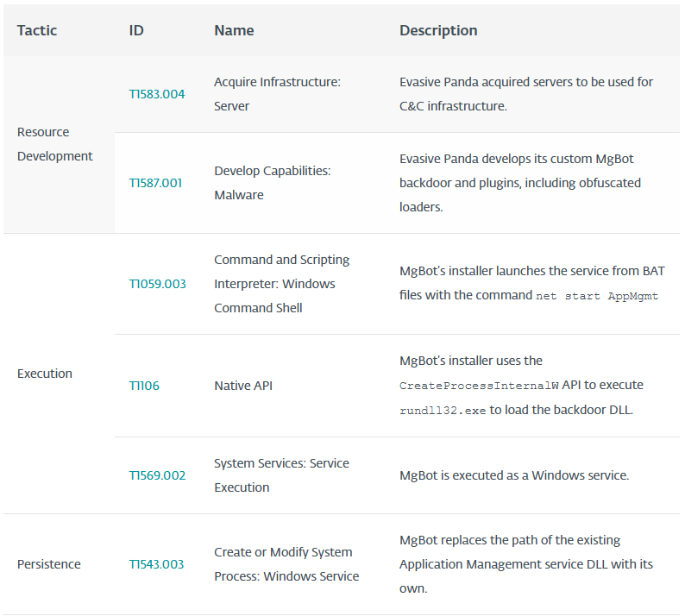
Task: Click the rundll32.exe code text
Action: pos(443,411)
